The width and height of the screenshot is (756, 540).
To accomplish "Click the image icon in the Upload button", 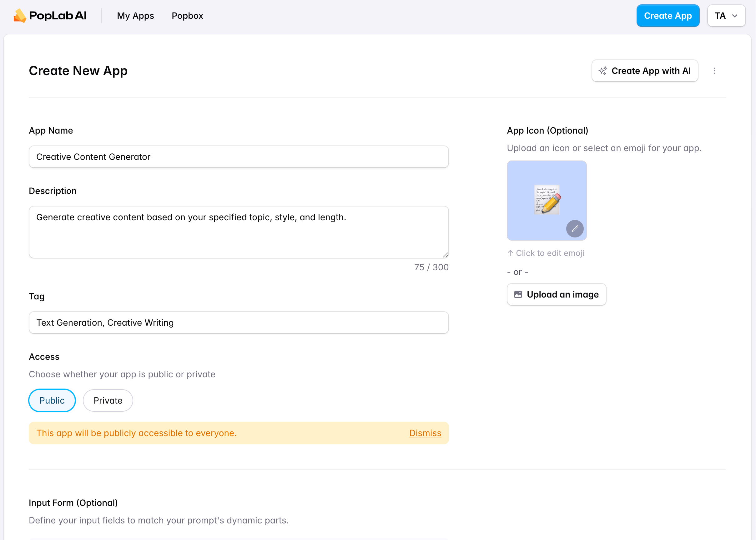I will pyautogui.click(x=518, y=295).
